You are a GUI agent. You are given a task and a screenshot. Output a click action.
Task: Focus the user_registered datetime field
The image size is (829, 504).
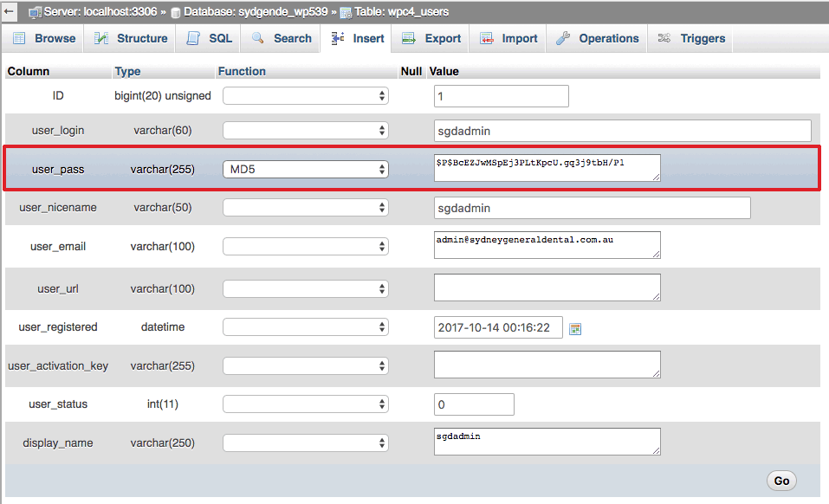click(498, 328)
